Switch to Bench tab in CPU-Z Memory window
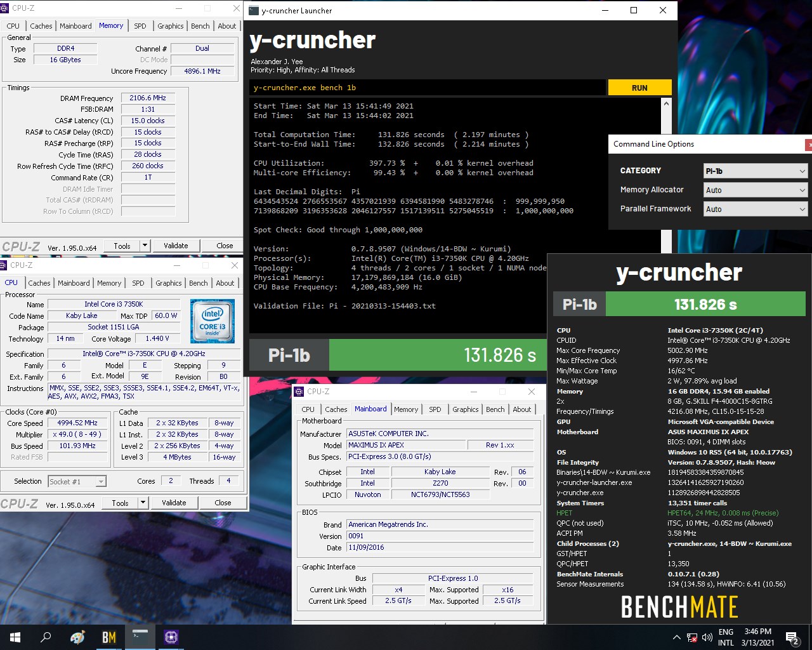Screen dimensions: 812x650 [200, 26]
